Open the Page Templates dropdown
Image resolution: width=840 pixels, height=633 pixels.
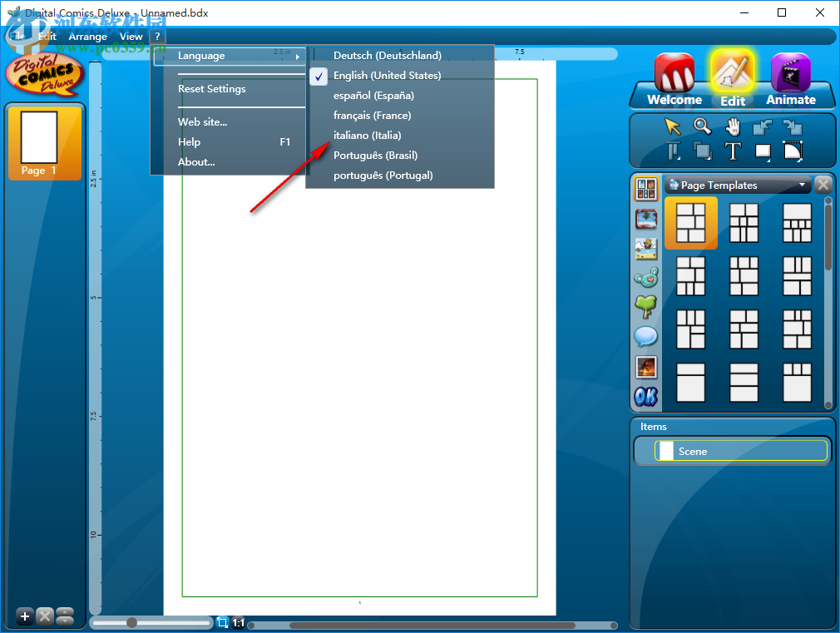click(x=737, y=185)
